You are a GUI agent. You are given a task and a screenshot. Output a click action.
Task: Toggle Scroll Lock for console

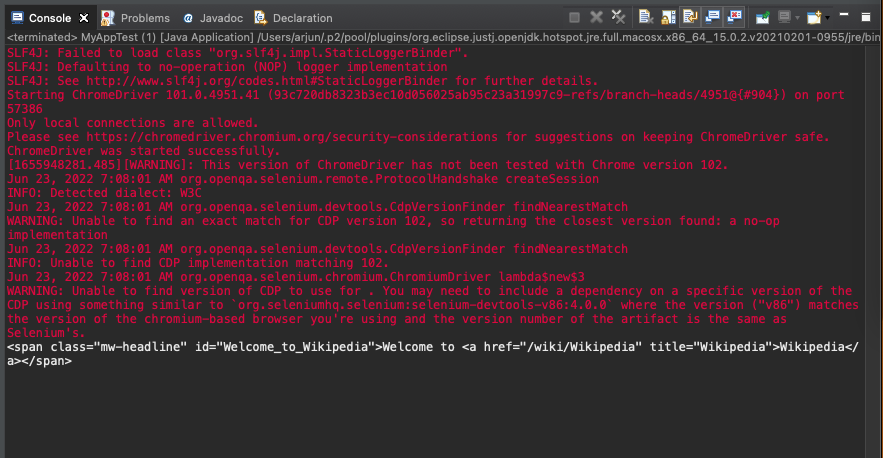pos(669,18)
